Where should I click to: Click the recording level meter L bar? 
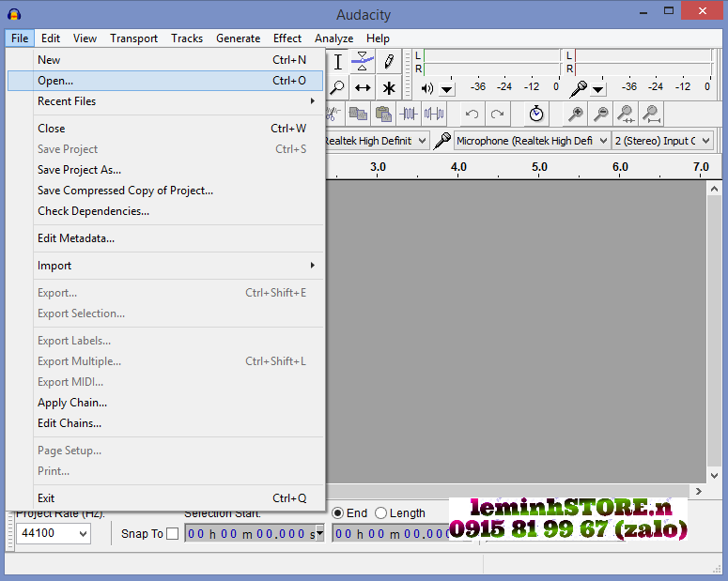[643, 55]
